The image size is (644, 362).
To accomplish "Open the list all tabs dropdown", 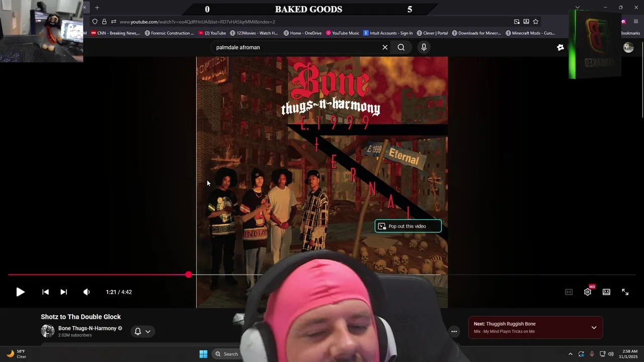I will [578, 8].
